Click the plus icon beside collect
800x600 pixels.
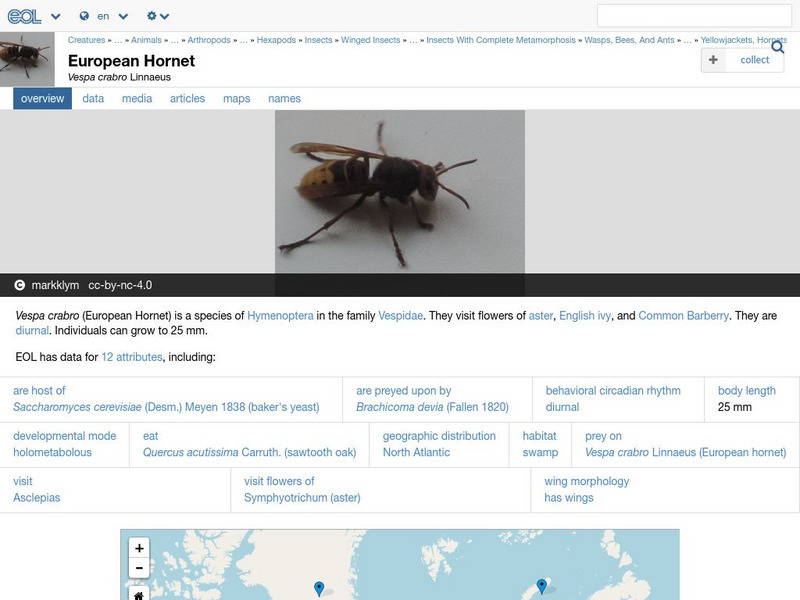(x=713, y=60)
